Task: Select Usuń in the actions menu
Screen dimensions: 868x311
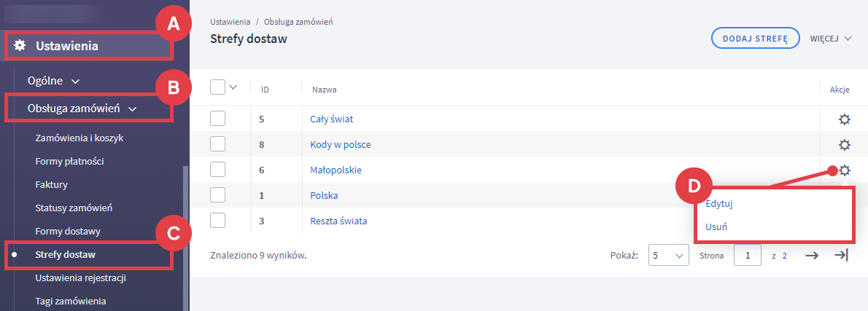Action: [x=716, y=227]
